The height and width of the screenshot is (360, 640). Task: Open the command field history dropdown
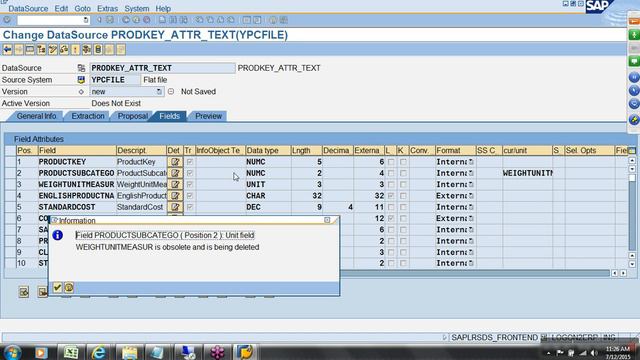(x=86, y=20)
